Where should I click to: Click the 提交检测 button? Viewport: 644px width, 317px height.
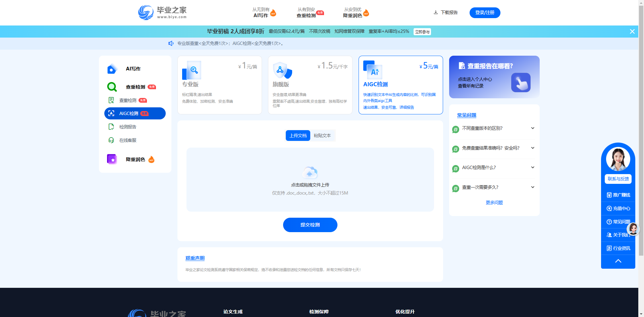pos(310,225)
